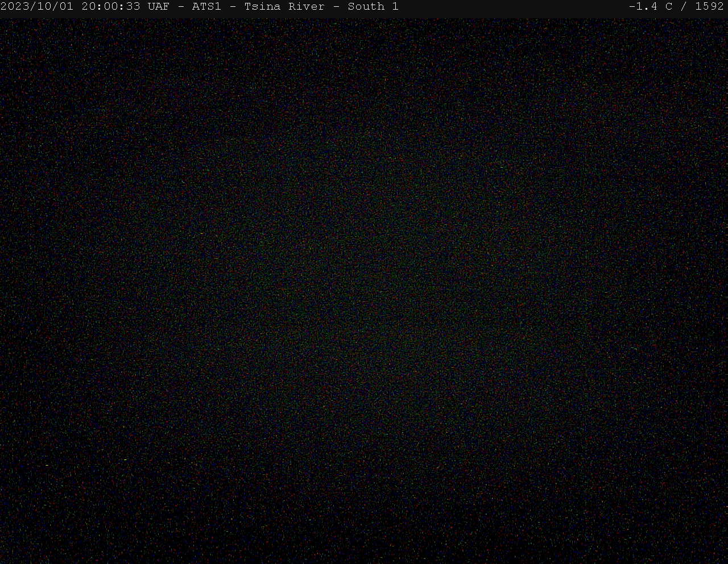Click the Tsina River caption
This screenshot has height=564, width=728.
click(x=284, y=7)
